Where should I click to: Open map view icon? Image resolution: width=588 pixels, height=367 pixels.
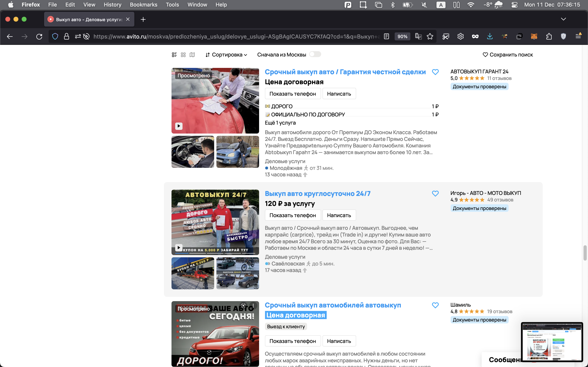pos(192,55)
